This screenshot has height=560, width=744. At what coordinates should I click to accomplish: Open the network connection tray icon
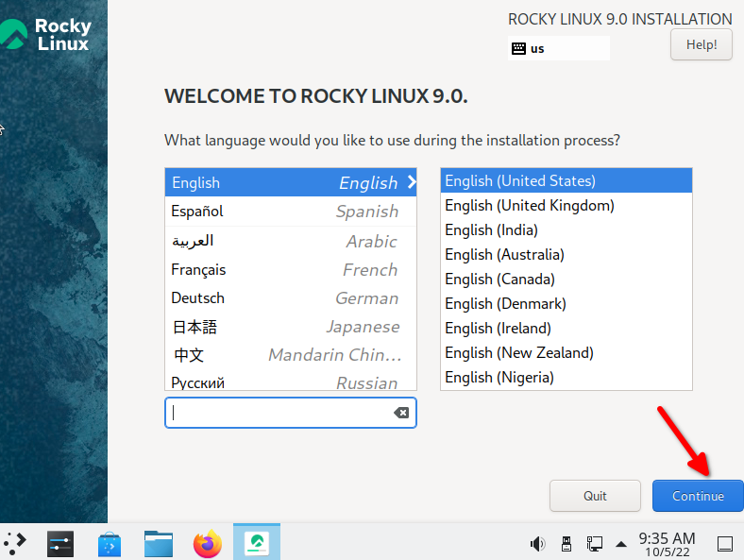594,544
